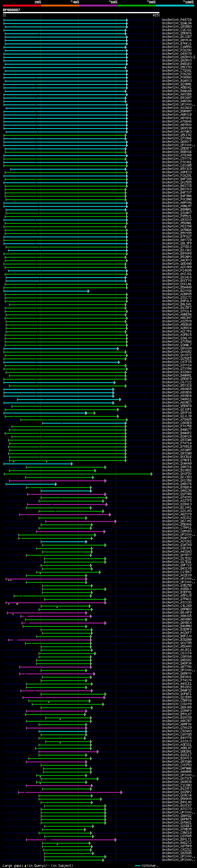Open hit UniRef100_Q1WLU4
Screen dimensions: 197x868
(x=177, y=23)
